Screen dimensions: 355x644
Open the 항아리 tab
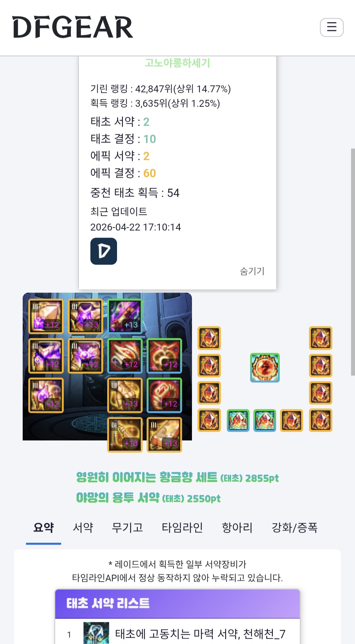coord(237,528)
